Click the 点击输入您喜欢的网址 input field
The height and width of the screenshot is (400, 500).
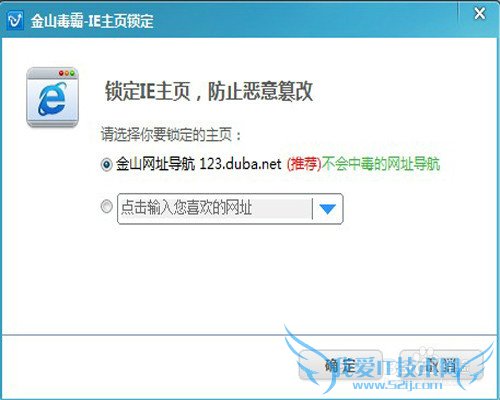pos(215,209)
